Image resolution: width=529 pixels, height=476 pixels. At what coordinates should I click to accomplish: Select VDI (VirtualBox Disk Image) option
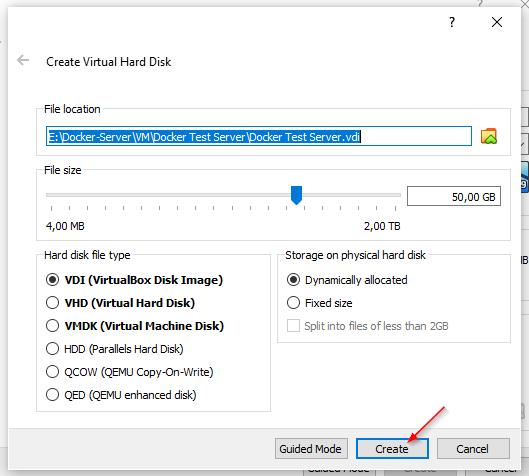(x=134, y=280)
